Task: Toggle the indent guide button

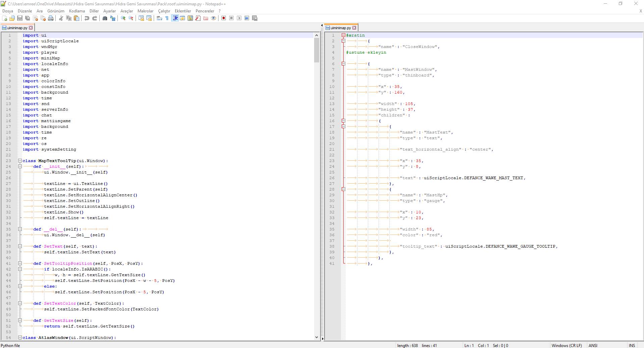Action: pyautogui.click(x=175, y=18)
